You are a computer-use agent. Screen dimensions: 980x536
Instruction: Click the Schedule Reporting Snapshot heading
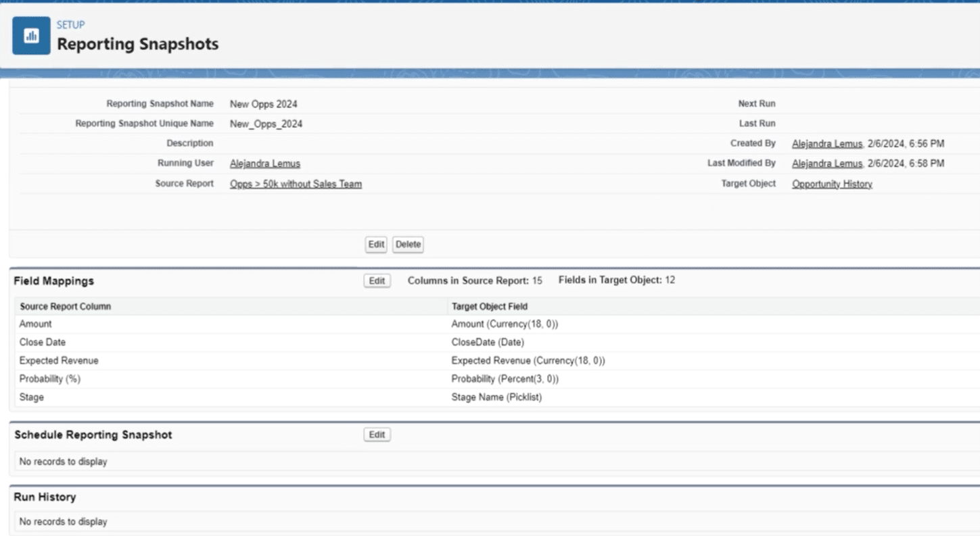coord(93,435)
